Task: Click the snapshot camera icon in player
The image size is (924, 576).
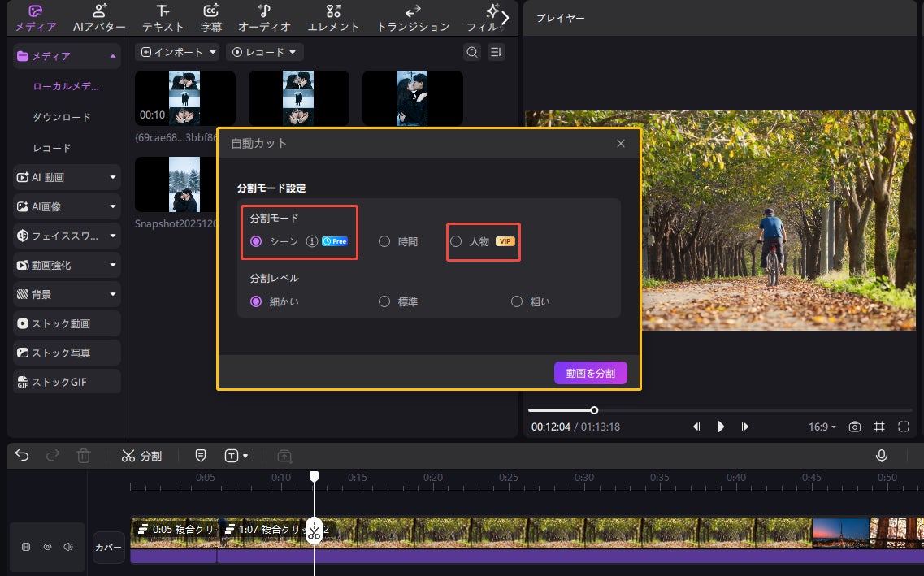Action: point(854,427)
